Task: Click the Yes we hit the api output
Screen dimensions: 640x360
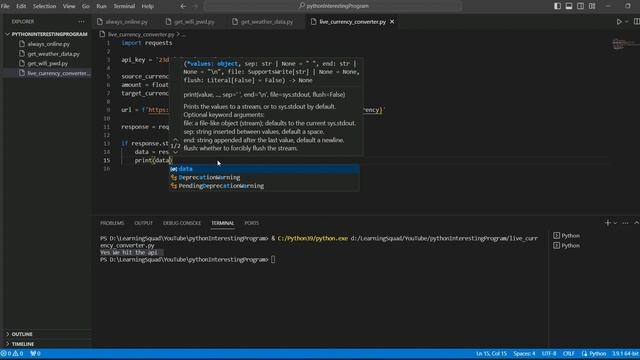Action: [x=129, y=253]
